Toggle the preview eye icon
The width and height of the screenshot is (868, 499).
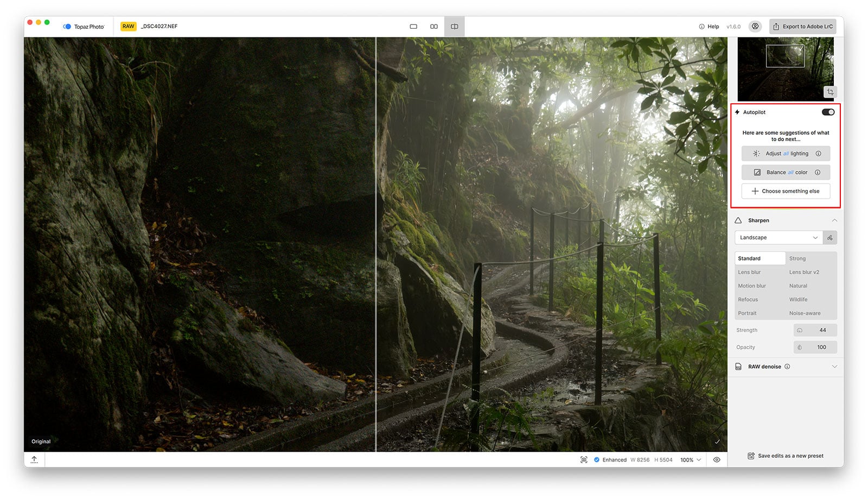(x=717, y=459)
